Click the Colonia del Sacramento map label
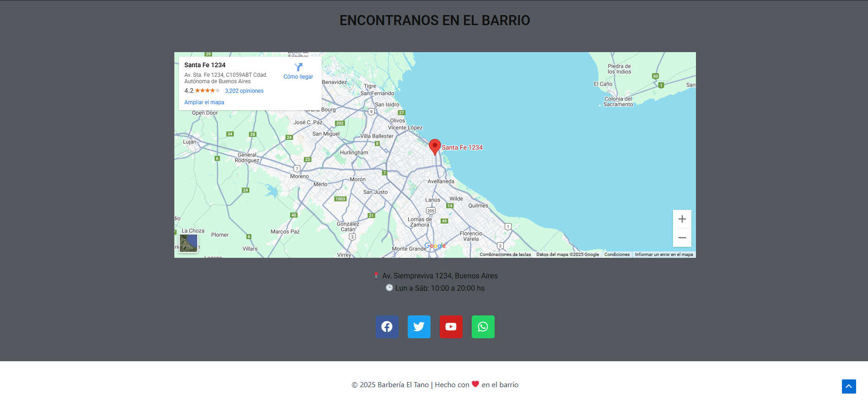Screen dimensions: 868x405 coord(618,101)
